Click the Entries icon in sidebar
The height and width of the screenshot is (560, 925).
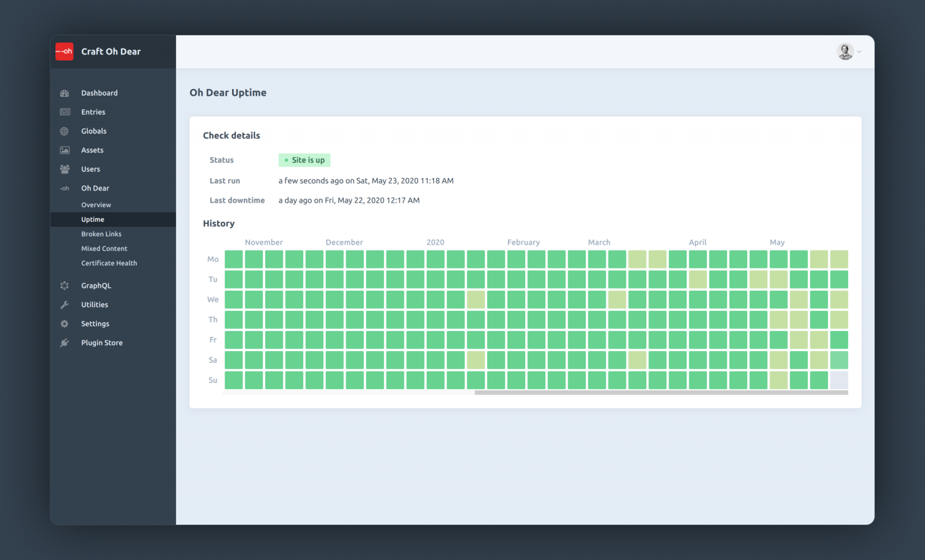(x=65, y=112)
